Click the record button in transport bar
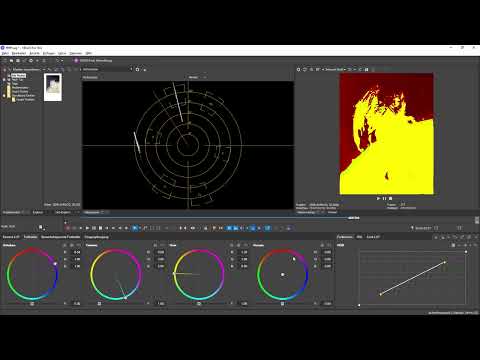Viewport: 480px width, 360px height. point(68,228)
